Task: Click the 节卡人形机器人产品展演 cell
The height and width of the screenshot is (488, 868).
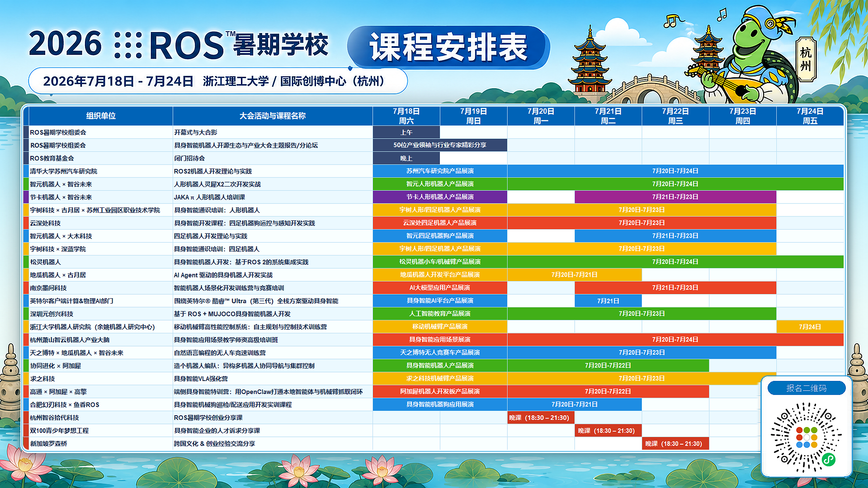Action: click(x=440, y=197)
